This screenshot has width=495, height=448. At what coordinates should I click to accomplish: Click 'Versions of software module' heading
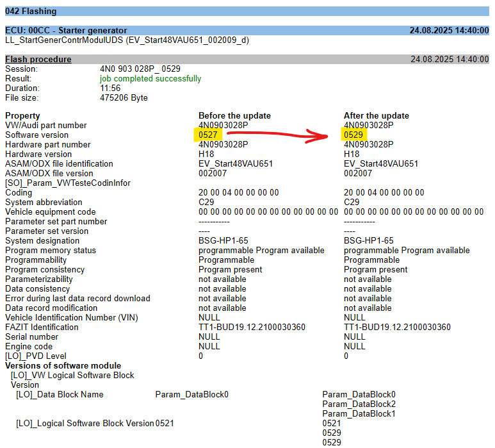click(63, 365)
